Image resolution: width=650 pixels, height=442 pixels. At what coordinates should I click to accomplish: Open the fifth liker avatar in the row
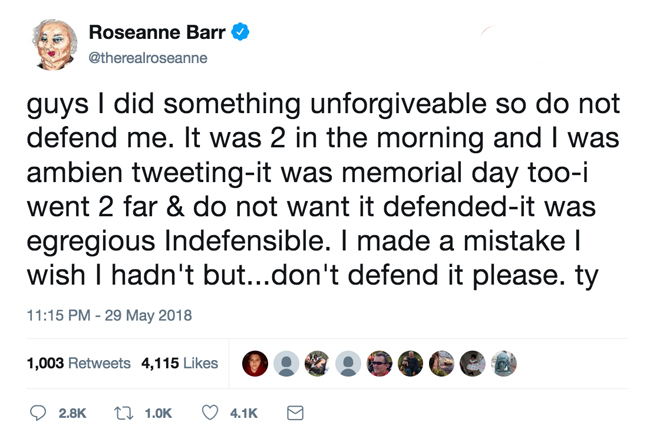[379, 363]
